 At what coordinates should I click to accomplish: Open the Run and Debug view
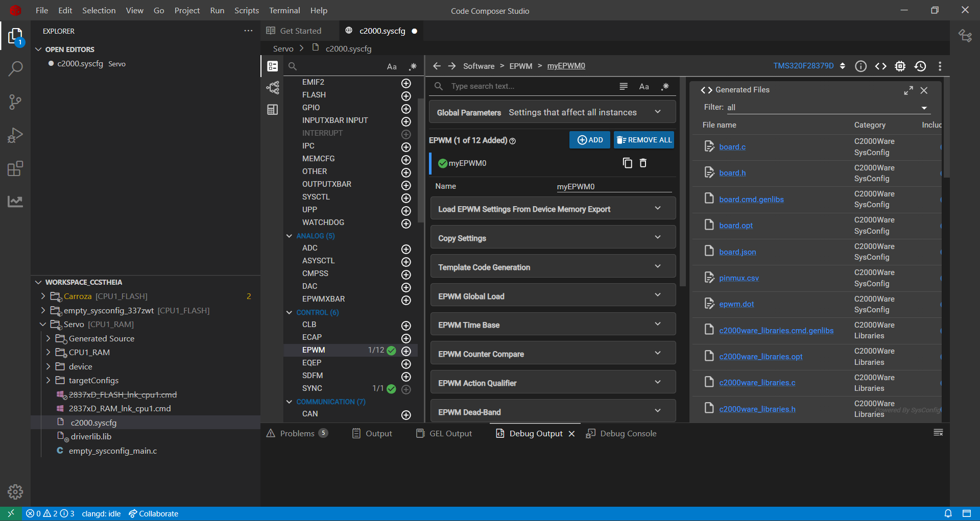click(x=15, y=135)
